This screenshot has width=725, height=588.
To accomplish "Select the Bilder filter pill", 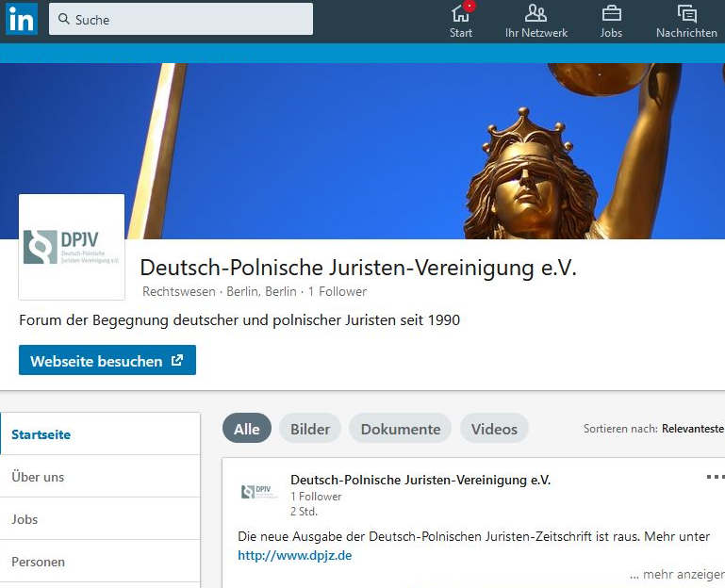I will 310,429.
